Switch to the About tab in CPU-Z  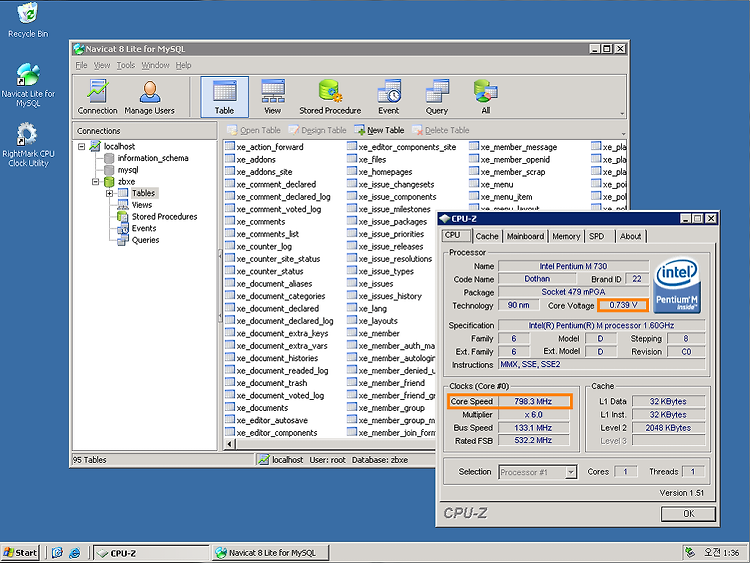pos(630,236)
